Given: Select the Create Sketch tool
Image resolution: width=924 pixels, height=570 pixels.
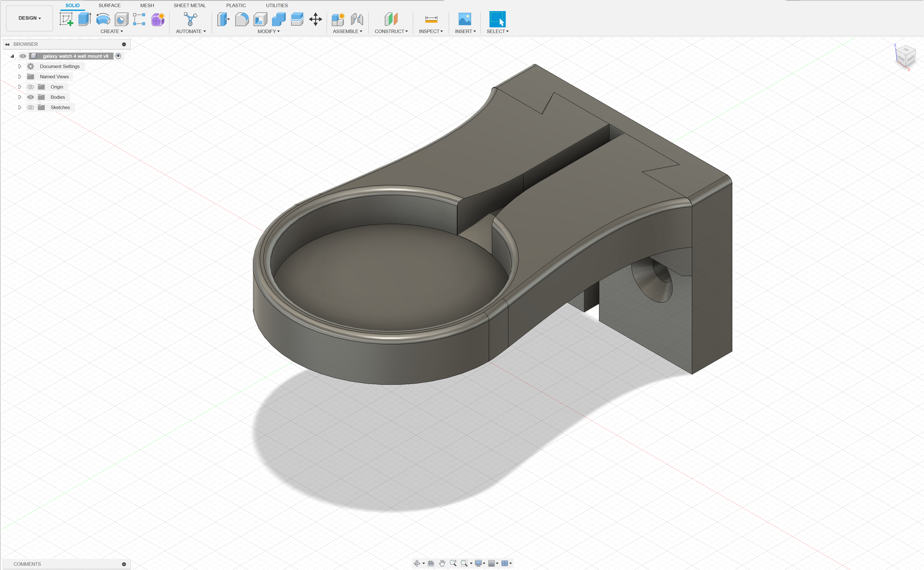Looking at the screenshot, I should (x=66, y=19).
